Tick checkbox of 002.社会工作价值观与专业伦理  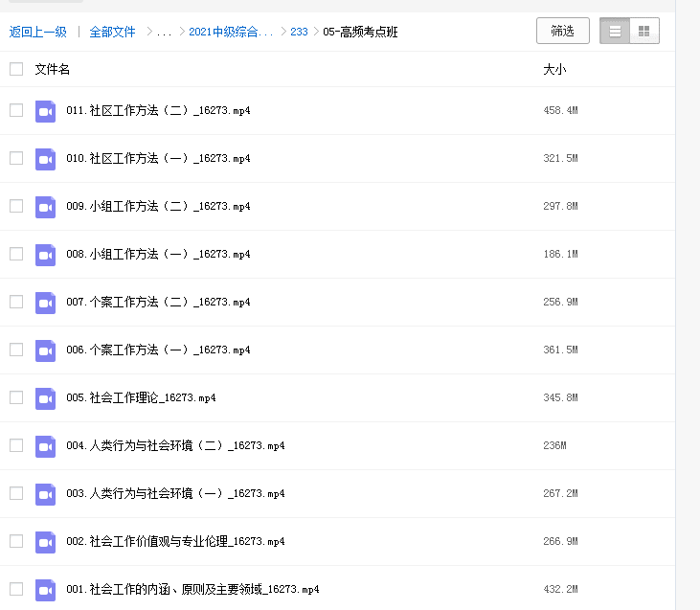[16, 541]
